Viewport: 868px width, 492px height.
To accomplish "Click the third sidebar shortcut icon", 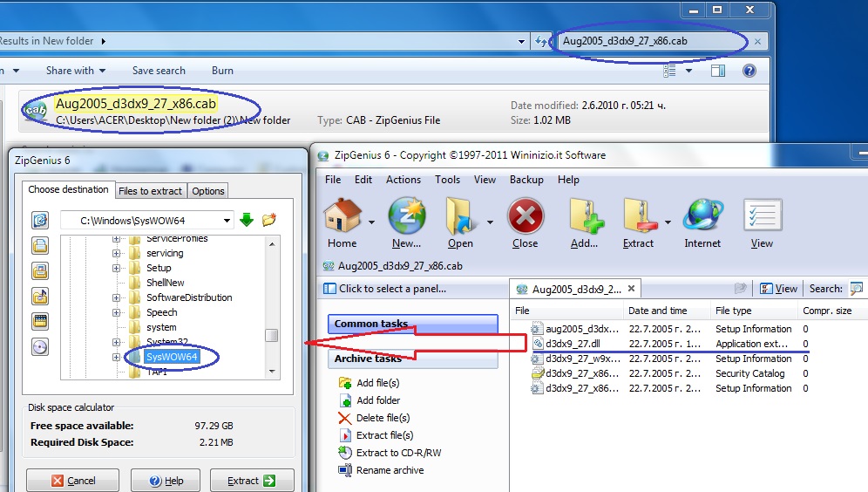I will point(40,270).
